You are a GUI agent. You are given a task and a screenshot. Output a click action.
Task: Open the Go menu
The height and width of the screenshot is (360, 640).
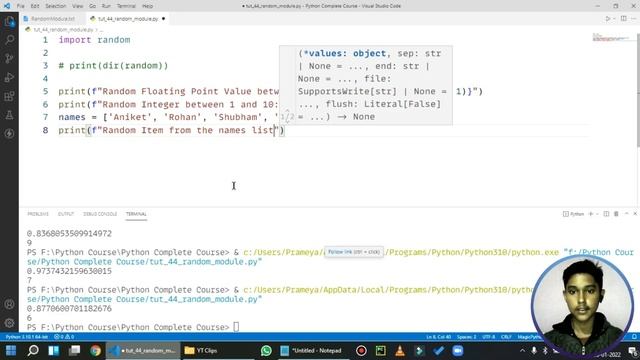point(93,6)
